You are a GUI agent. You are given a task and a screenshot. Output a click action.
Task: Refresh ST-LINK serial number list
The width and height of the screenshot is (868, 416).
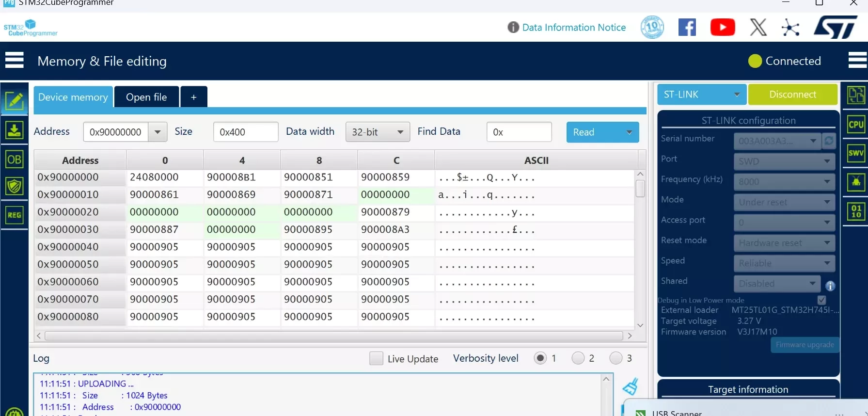[x=829, y=141]
